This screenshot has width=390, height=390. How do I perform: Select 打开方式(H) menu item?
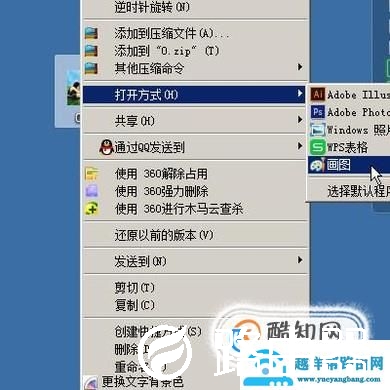tap(194, 95)
